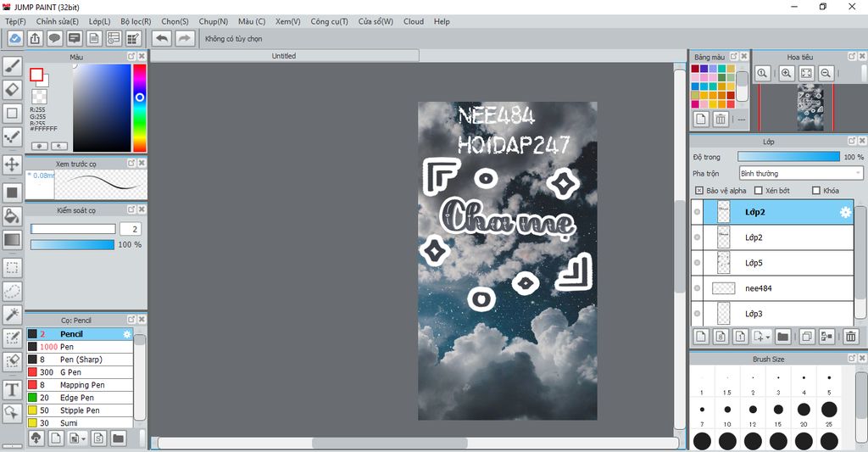Image resolution: width=868 pixels, height=452 pixels.
Task: Select the Magic Wand tool
Action: coord(12,314)
